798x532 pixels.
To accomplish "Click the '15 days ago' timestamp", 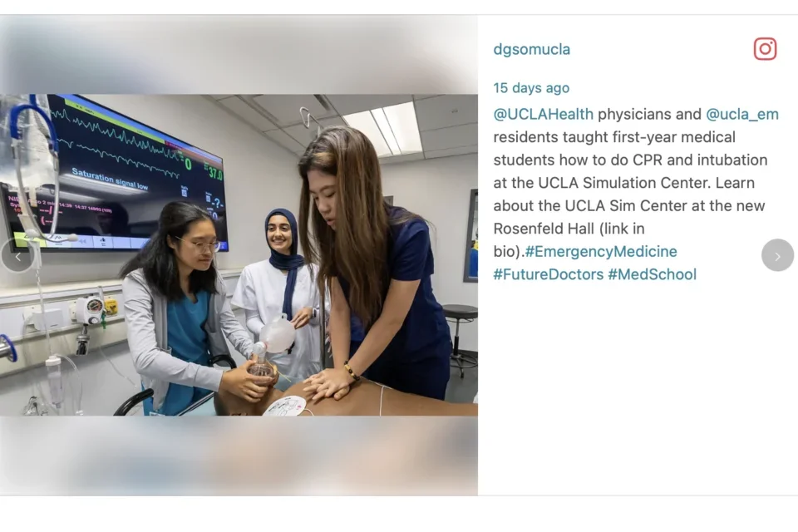I will (x=531, y=88).
